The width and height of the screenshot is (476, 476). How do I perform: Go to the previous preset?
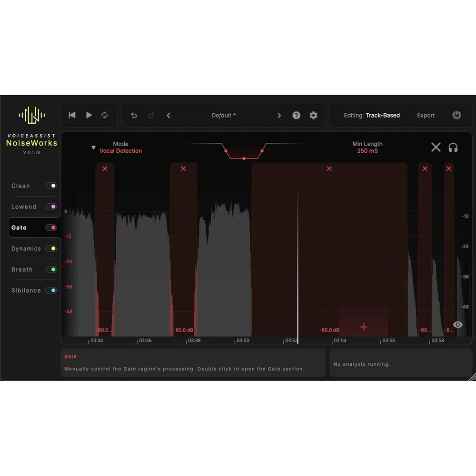click(x=169, y=115)
